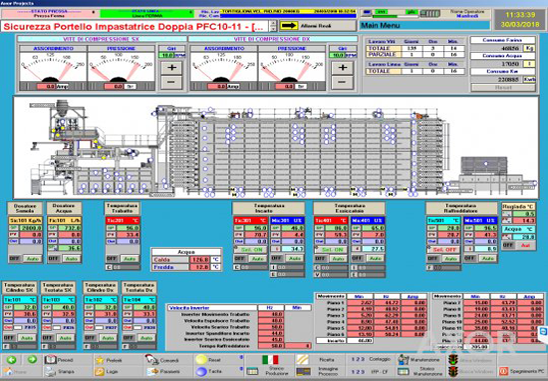Click the Reset button under Consumo Kw

tap(503, 88)
